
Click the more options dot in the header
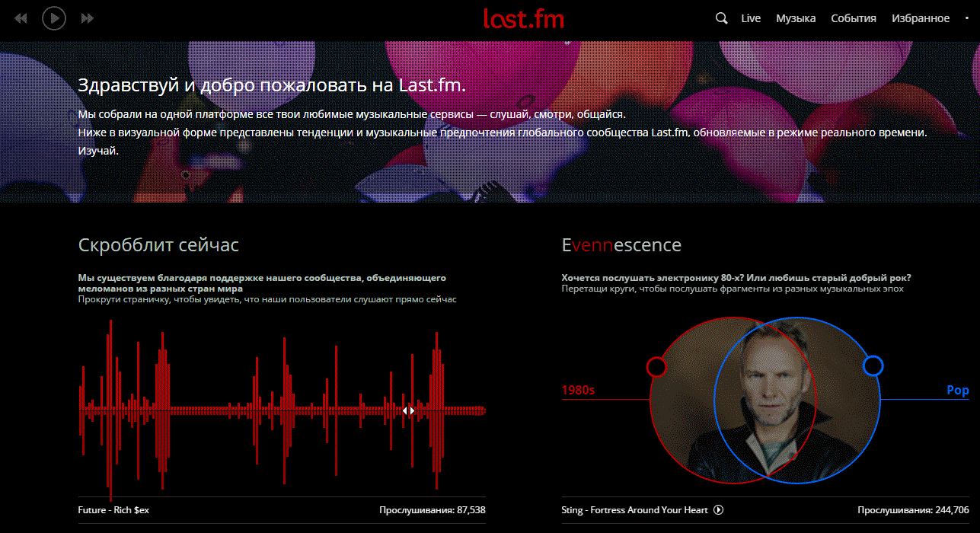point(967,18)
